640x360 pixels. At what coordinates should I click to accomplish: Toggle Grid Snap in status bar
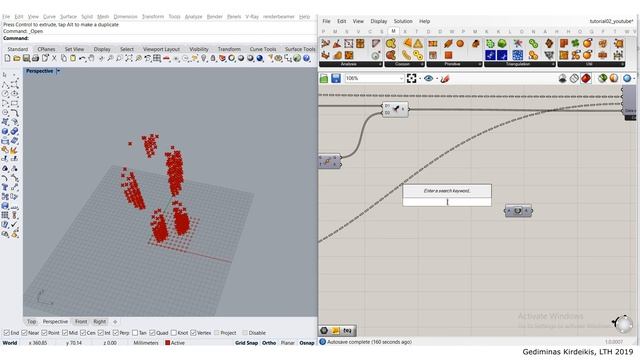(246, 343)
